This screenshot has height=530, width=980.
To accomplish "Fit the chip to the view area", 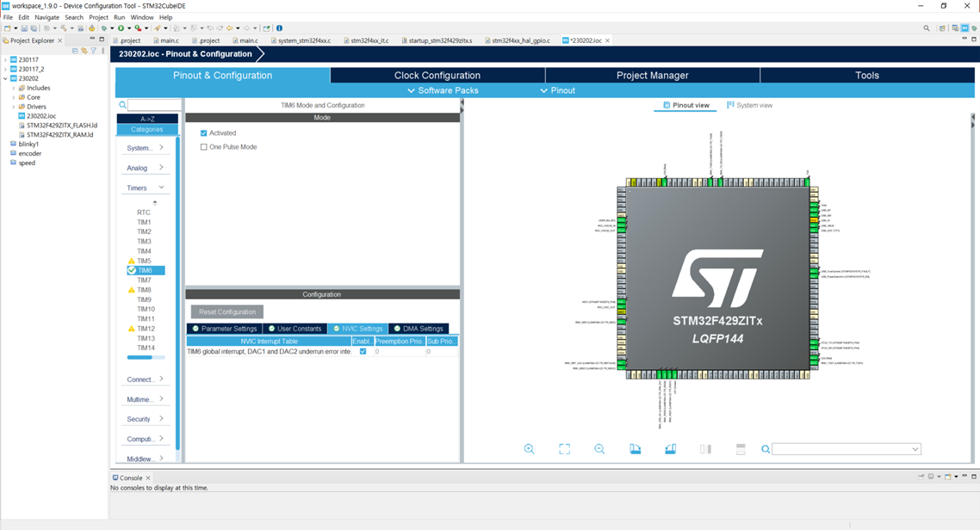I will tap(564, 449).
